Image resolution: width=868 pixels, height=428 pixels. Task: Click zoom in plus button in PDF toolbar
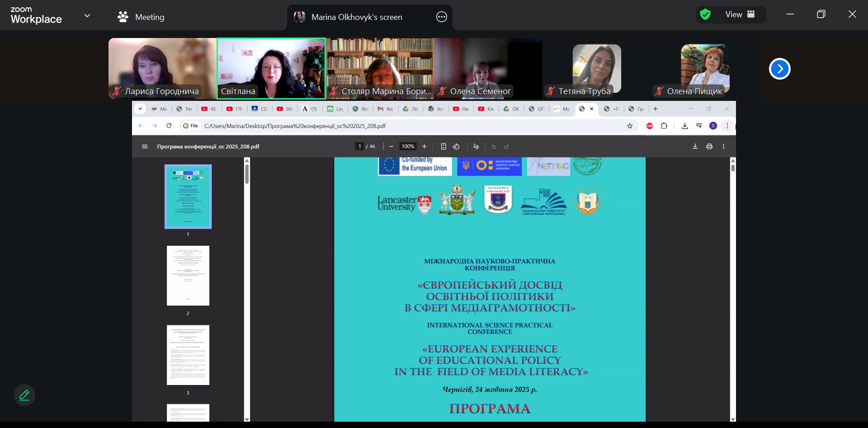click(x=424, y=147)
